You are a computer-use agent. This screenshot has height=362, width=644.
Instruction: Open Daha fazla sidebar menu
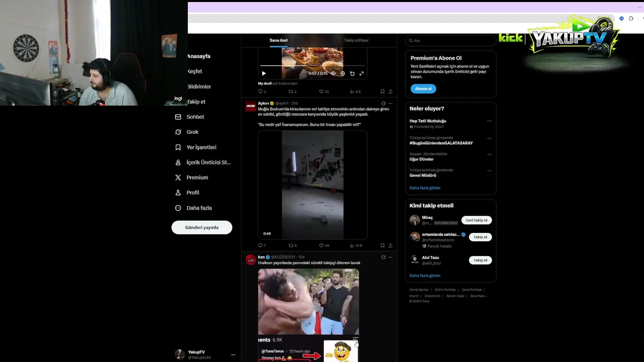193,208
